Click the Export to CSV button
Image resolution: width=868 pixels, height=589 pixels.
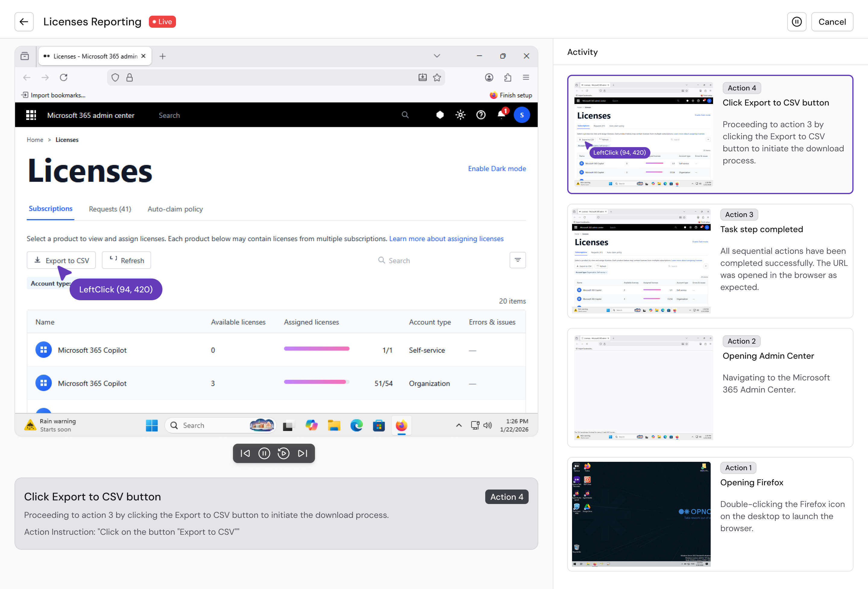tap(61, 260)
